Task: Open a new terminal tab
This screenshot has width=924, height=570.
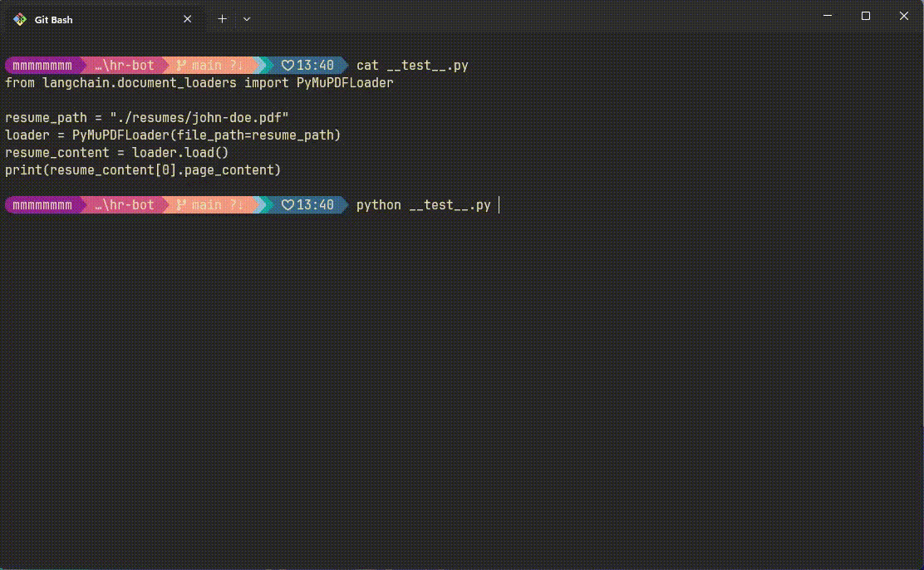Action: pos(222,18)
